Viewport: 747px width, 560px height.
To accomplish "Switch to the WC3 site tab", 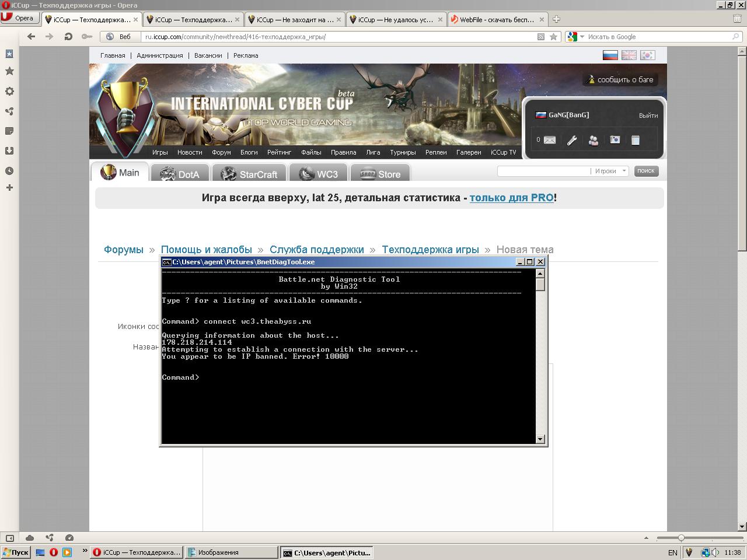I will point(318,174).
